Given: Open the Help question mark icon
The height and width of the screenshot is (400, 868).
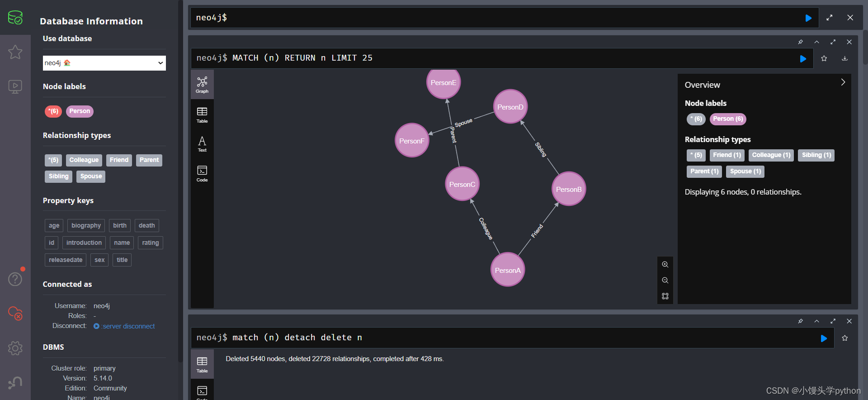Looking at the screenshot, I should click(x=15, y=279).
